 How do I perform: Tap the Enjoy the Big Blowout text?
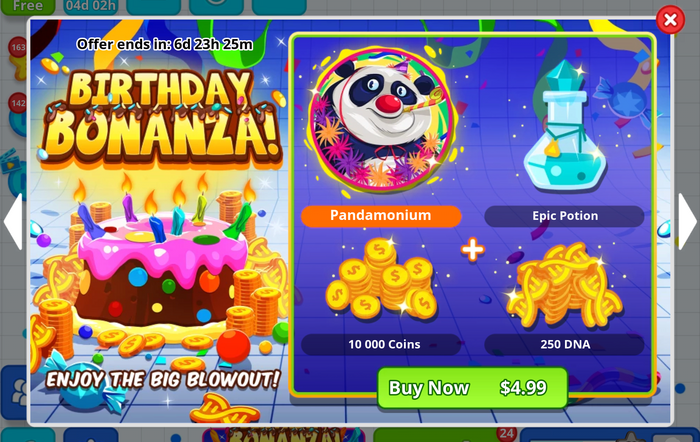(x=163, y=379)
